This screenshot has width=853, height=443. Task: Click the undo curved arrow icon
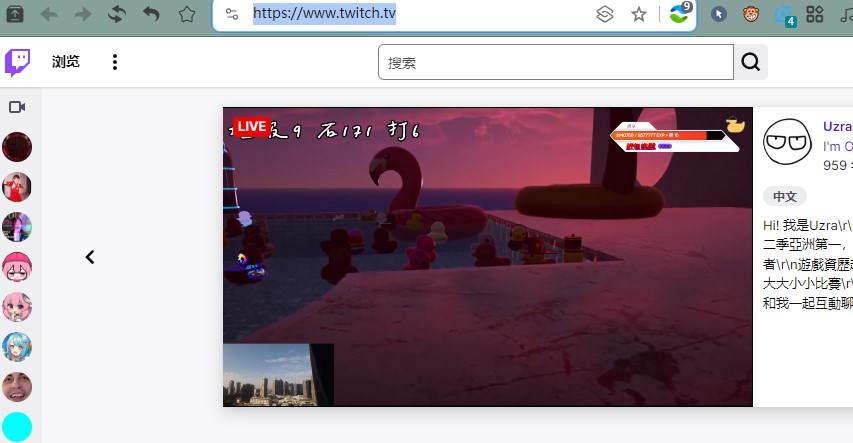152,14
